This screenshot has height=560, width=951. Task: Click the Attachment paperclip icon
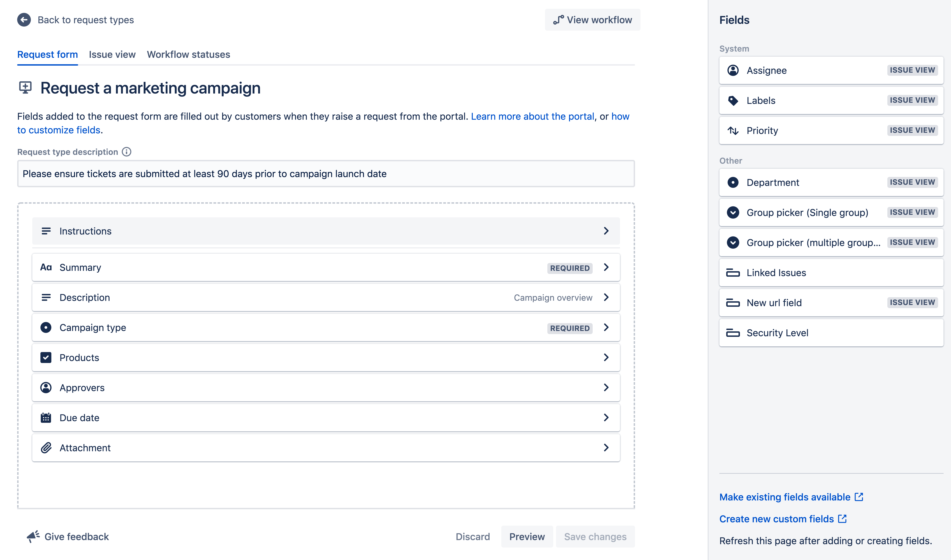click(46, 448)
